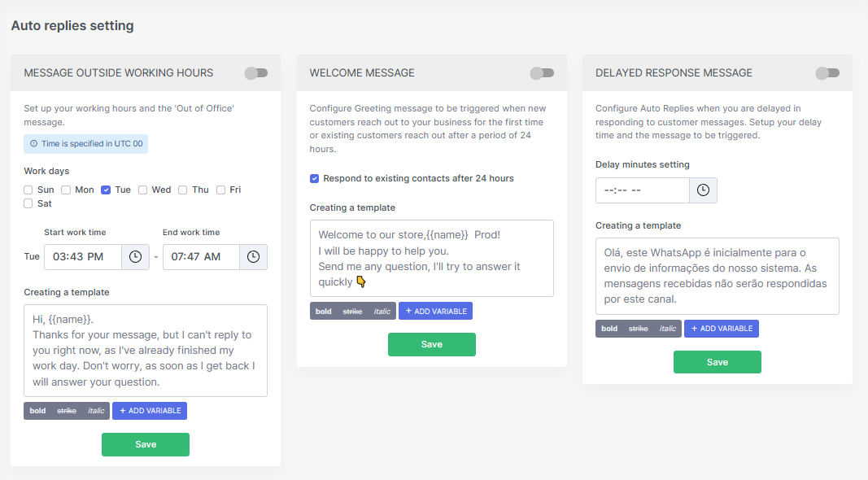Add variable to the Welcome message template
868x480 pixels.
(436, 311)
